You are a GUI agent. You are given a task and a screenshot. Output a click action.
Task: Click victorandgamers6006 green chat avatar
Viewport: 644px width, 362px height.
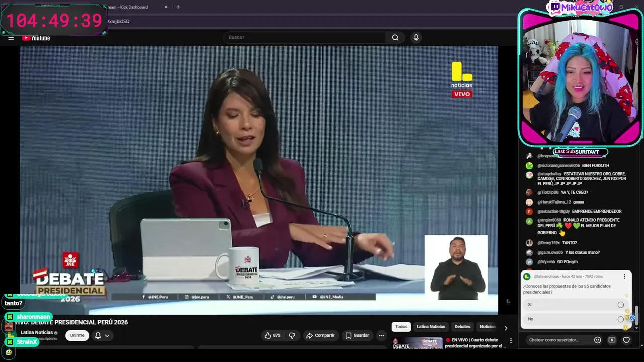point(529,166)
